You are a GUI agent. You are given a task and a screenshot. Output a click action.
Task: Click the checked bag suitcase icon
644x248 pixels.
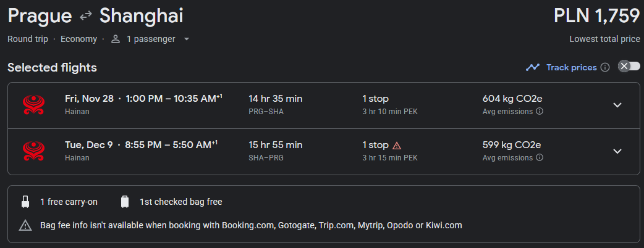click(x=125, y=202)
